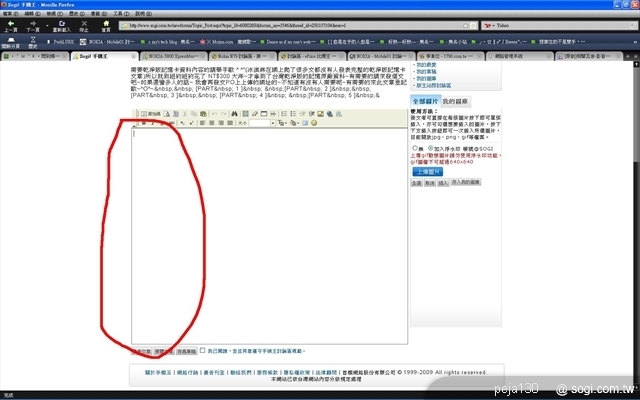640x400 pixels.
Task: Open the font size dropdown in editor
Action: [x=273, y=124]
